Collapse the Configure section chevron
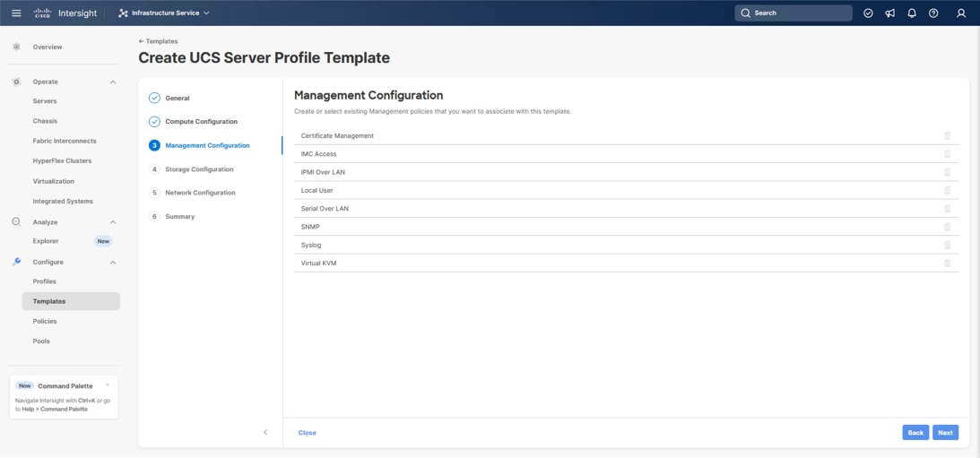Image resolution: width=980 pixels, height=458 pixels. click(113, 263)
